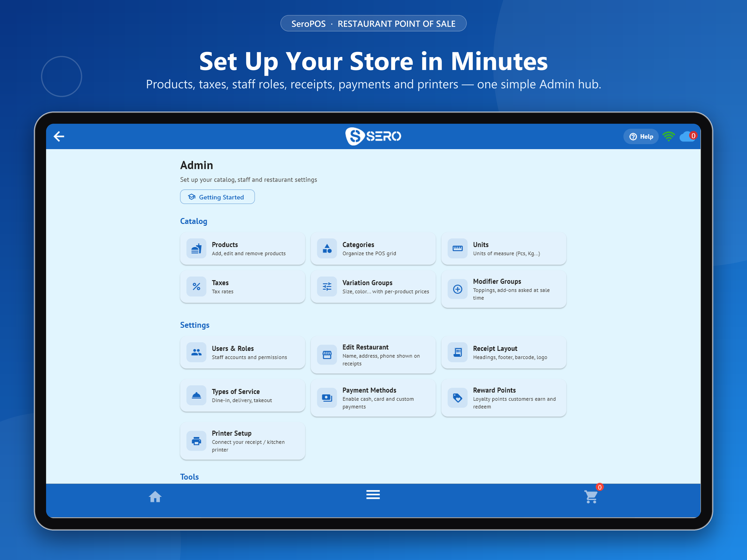Click 'Organize the POS grid' description
Image resolution: width=747 pixels, height=560 pixels.
pos(369,253)
